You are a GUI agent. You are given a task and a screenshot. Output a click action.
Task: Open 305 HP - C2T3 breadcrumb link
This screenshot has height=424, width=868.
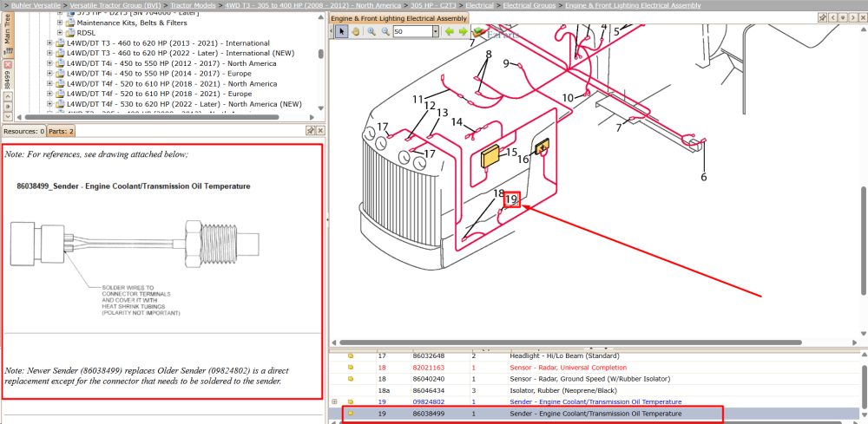434,5
